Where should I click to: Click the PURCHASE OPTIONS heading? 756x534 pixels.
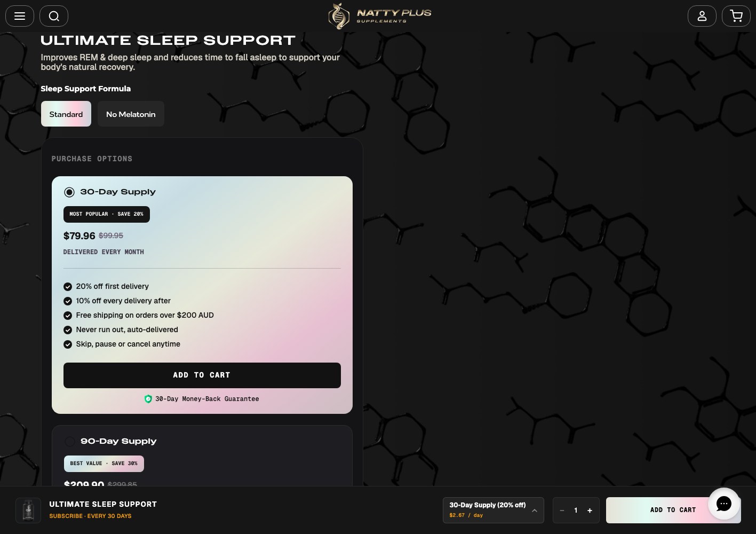pos(92,159)
